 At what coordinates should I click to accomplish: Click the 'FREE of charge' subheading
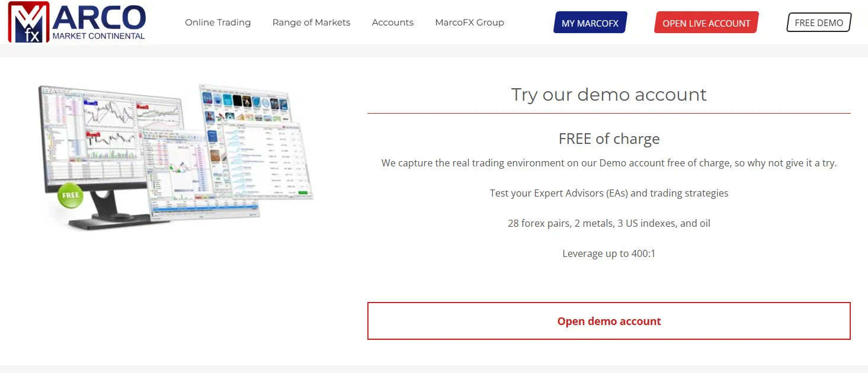point(609,139)
